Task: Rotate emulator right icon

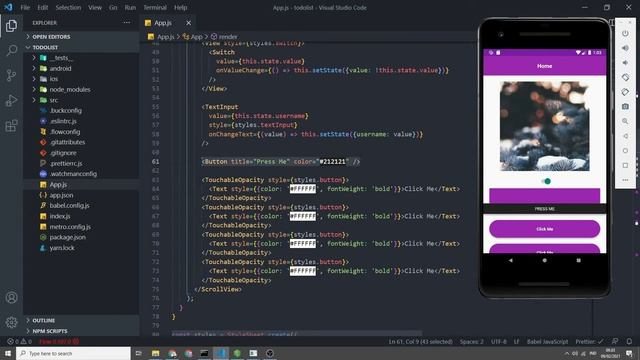Action: (625, 92)
